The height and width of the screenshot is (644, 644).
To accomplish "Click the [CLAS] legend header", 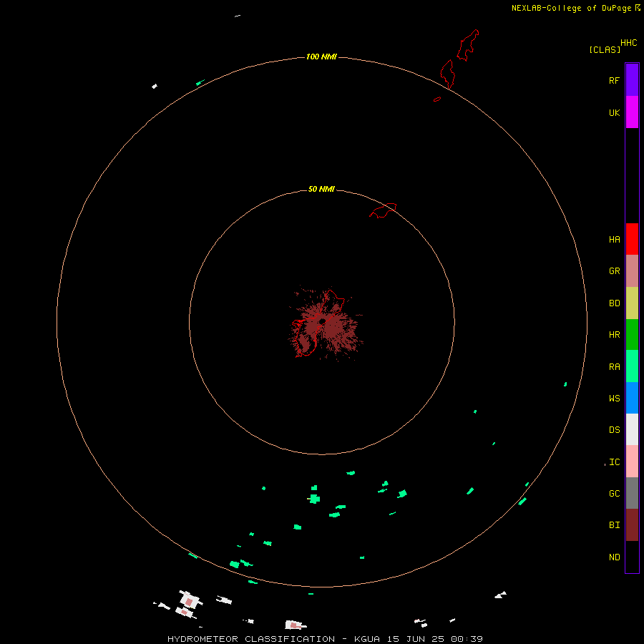I will [x=605, y=49].
